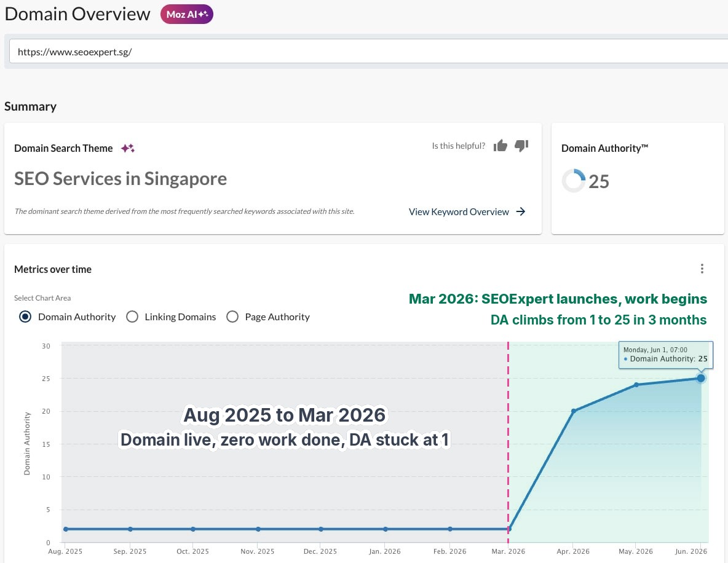Screen dimensions: 728x563
Task: Click the thumbs down not helpful icon
Action: [521, 146]
